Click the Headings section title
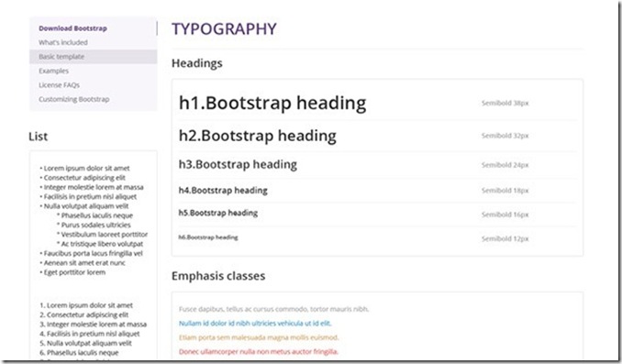The image size is (622, 364). tap(196, 63)
